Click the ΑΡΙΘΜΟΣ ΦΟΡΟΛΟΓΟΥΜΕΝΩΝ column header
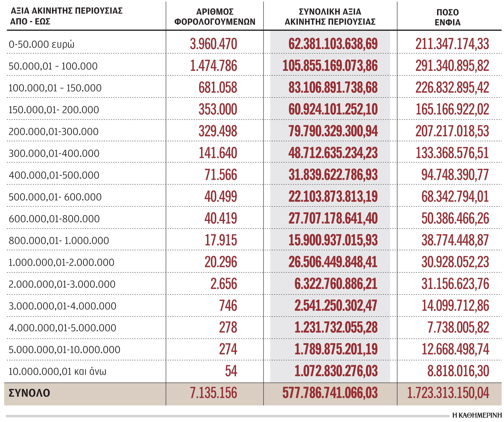 pyautogui.click(x=215, y=17)
